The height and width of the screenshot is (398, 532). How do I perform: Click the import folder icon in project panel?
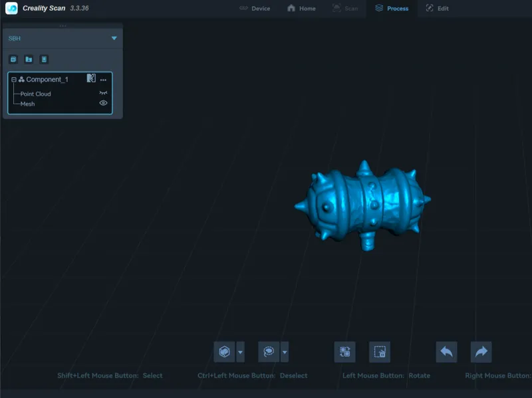pyautogui.click(x=29, y=59)
